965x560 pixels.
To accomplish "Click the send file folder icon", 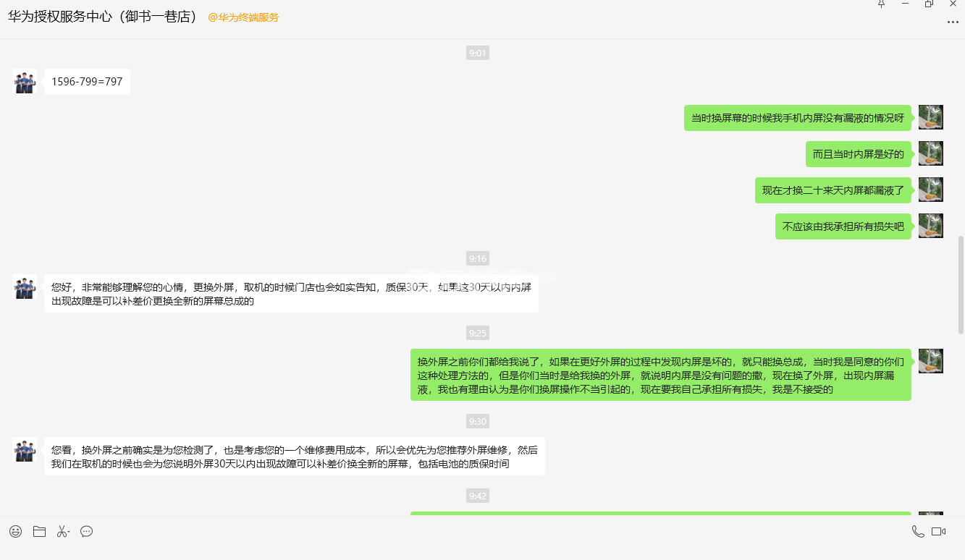I will [x=39, y=532].
